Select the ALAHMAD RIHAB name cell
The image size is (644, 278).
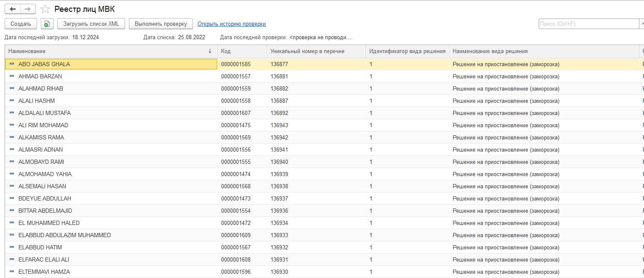tap(111, 88)
